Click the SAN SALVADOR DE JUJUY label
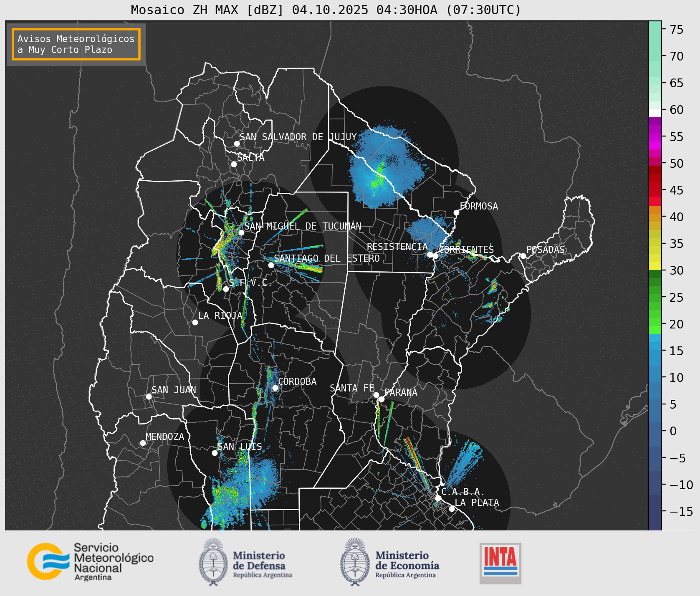The height and width of the screenshot is (596, 700). click(x=298, y=137)
